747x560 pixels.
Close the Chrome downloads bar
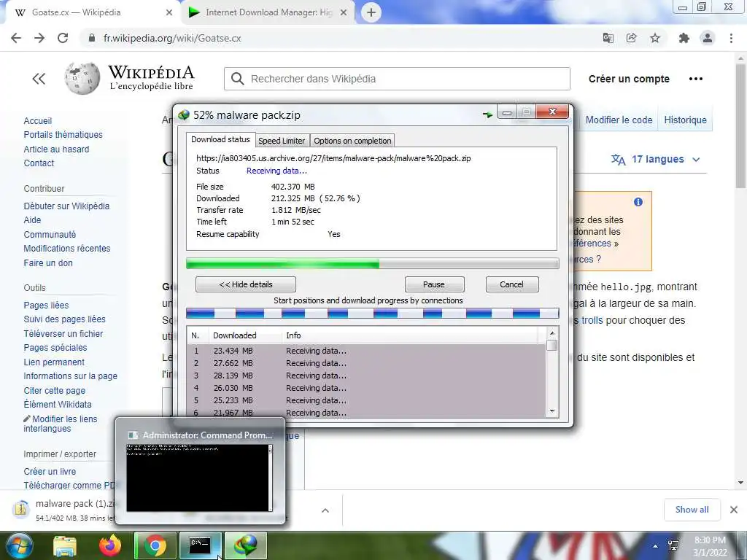click(734, 510)
